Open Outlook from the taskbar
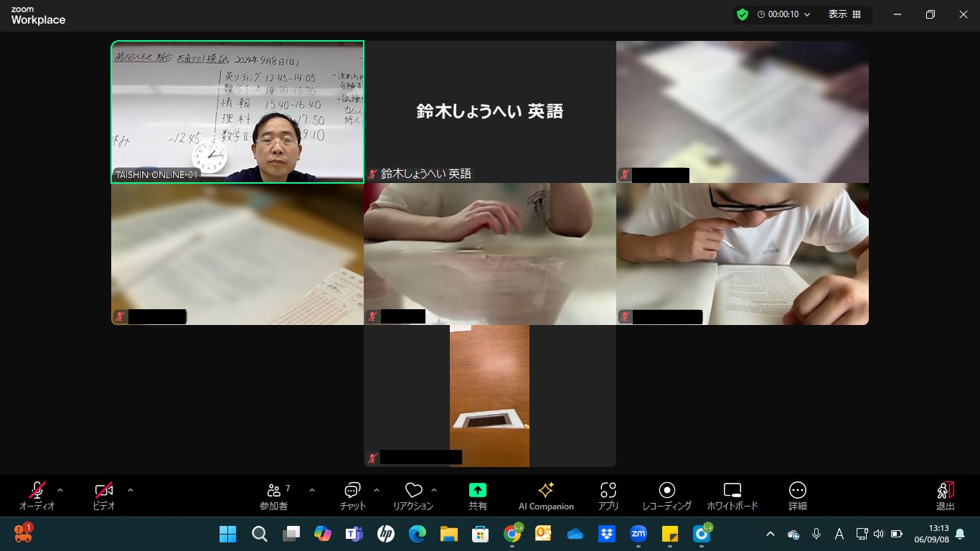The height and width of the screenshot is (551, 980). coord(544,534)
